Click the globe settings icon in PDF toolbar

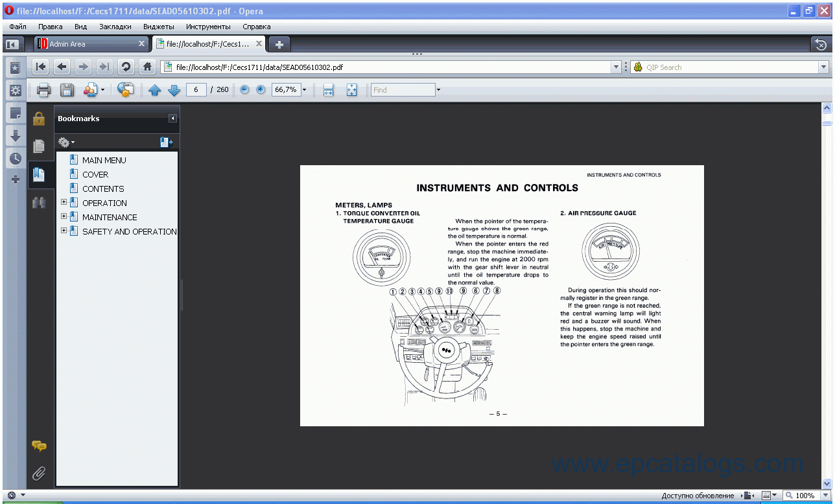coord(126,90)
